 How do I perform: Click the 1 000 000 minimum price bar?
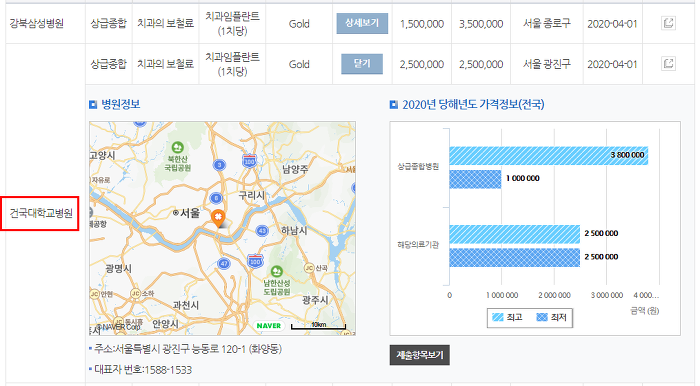(x=475, y=179)
